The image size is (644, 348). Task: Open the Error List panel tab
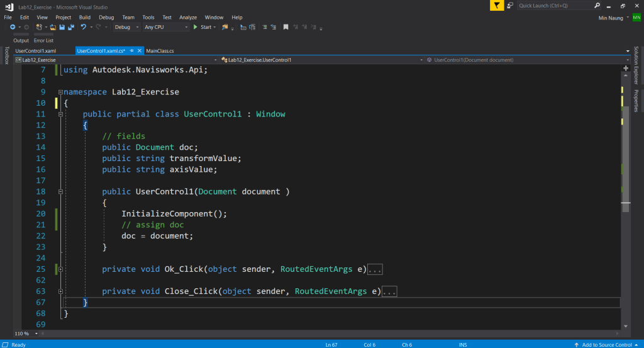[43, 40]
